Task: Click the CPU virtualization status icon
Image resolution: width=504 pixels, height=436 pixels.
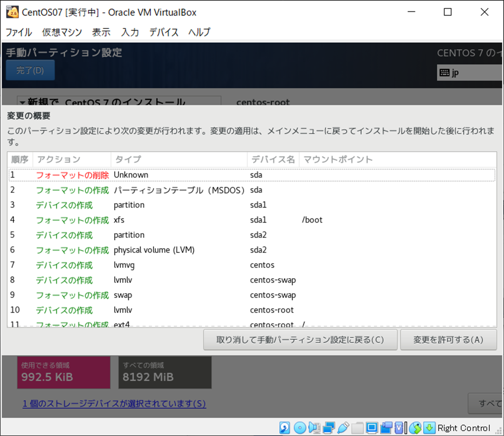Action: 400,428
